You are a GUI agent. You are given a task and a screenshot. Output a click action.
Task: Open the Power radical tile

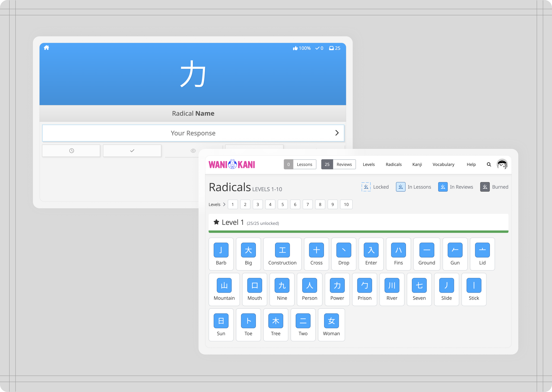337,289
